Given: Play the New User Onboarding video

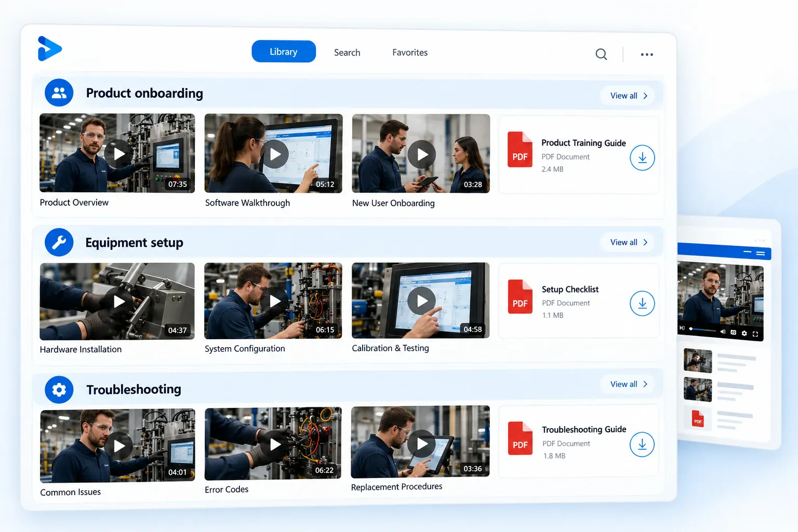Looking at the screenshot, I should point(422,154).
